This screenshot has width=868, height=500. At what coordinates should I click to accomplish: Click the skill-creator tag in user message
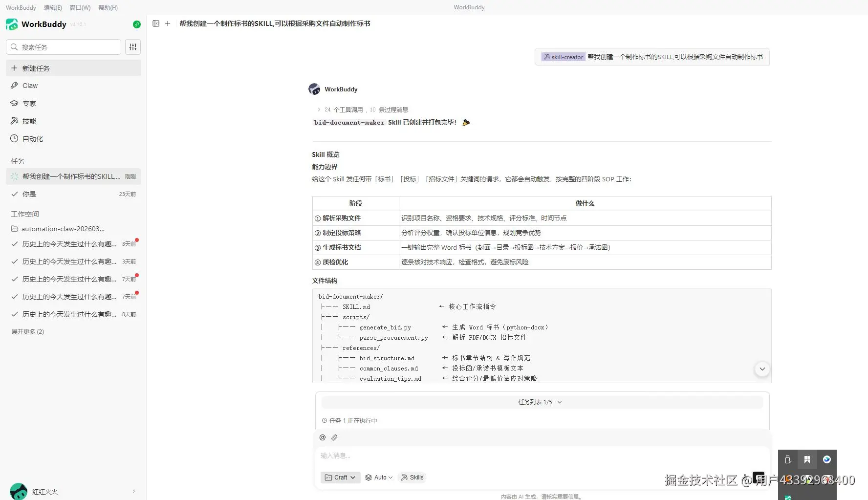(x=563, y=57)
